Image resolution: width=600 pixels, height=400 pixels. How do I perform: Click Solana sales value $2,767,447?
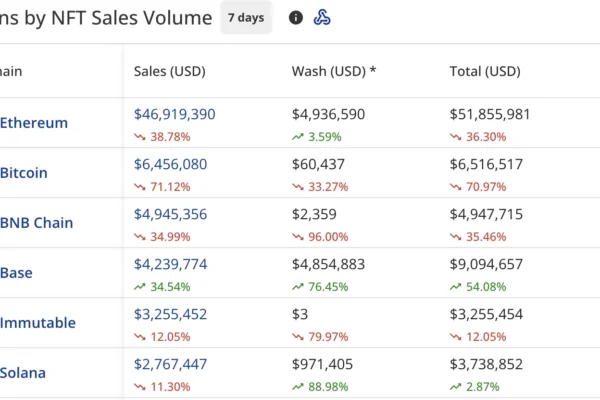point(170,365)
